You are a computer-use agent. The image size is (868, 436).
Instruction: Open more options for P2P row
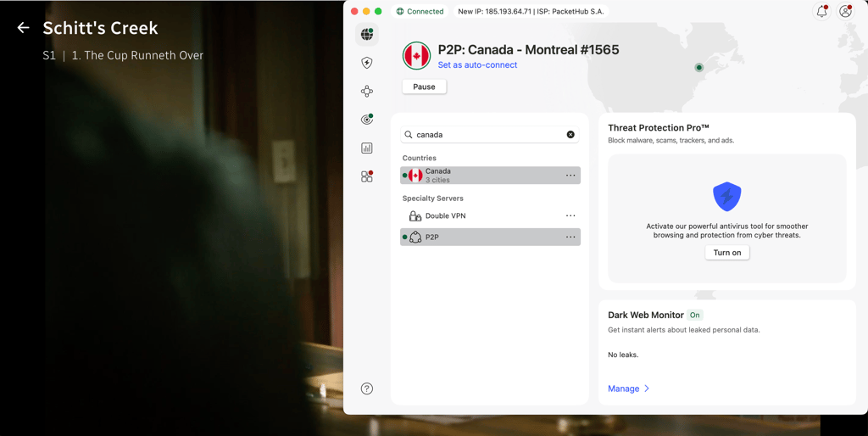coord(570,238)
